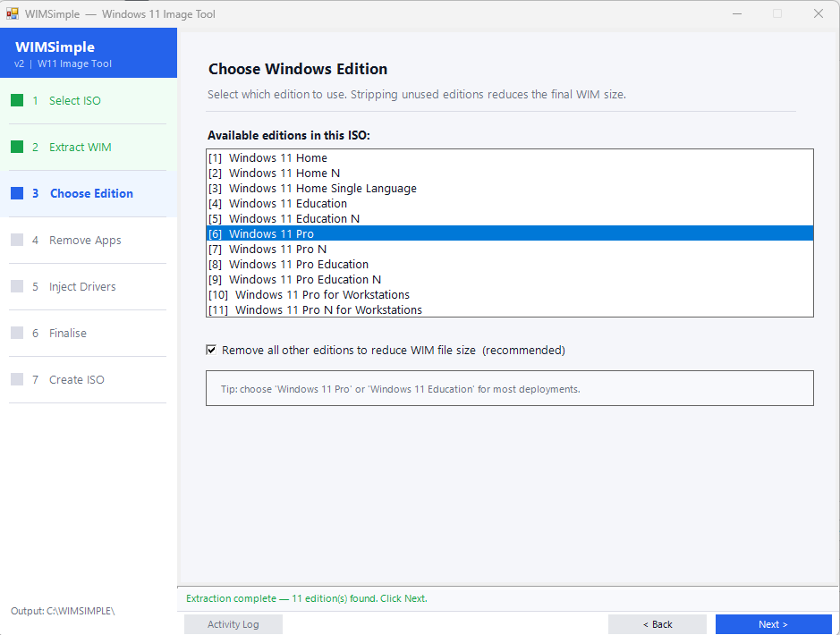840x635 pixels.
Task: Click the blue square beside Choose Edition
Action: [x=17, y=194]
